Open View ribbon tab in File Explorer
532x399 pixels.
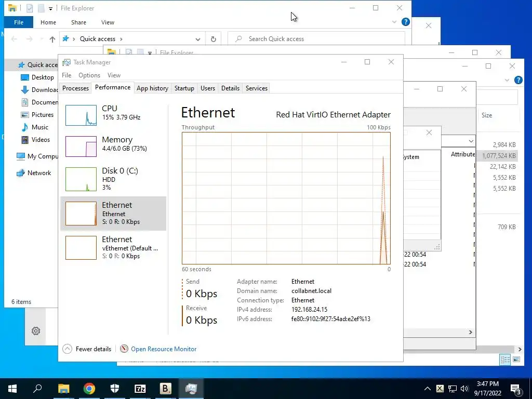coord(108,22)
